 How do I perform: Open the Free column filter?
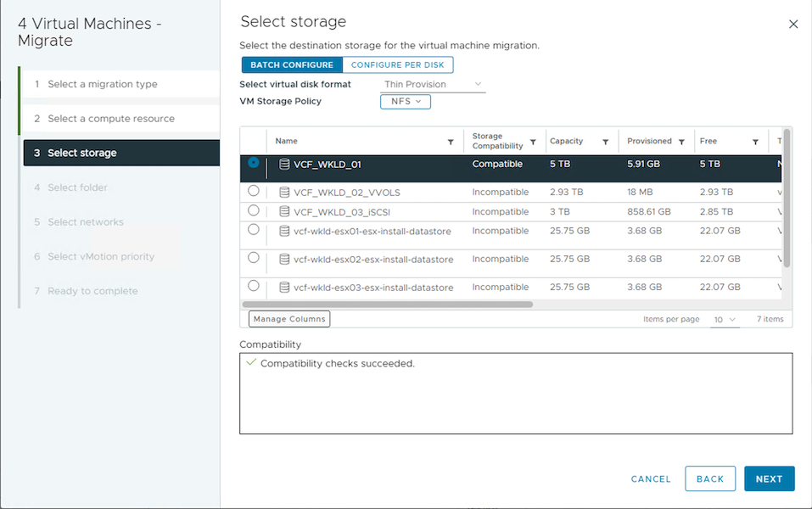coord(754,143)
